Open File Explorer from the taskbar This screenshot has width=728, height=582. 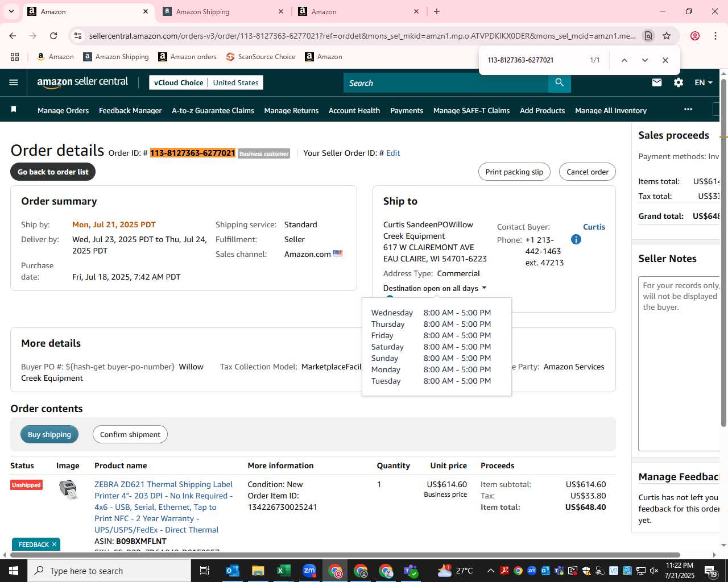click(x=258, y=571)
